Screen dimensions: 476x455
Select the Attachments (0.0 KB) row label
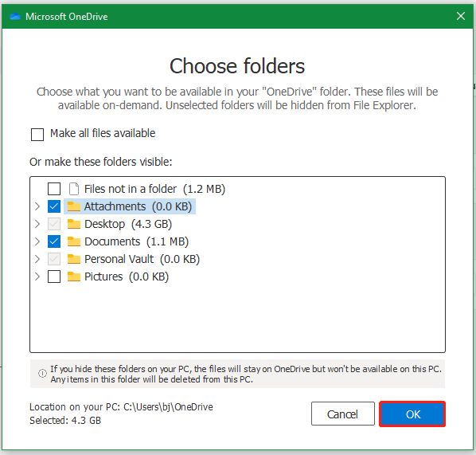click(139, 206)
